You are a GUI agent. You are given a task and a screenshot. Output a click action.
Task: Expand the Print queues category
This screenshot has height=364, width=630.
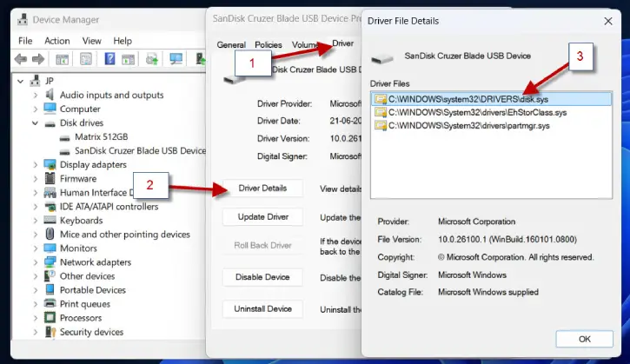point(36,304)
